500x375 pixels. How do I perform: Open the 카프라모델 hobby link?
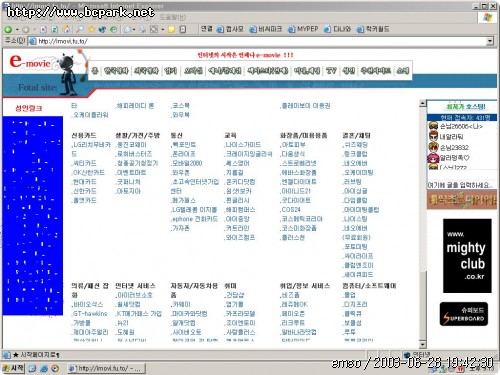coord(240,314)
